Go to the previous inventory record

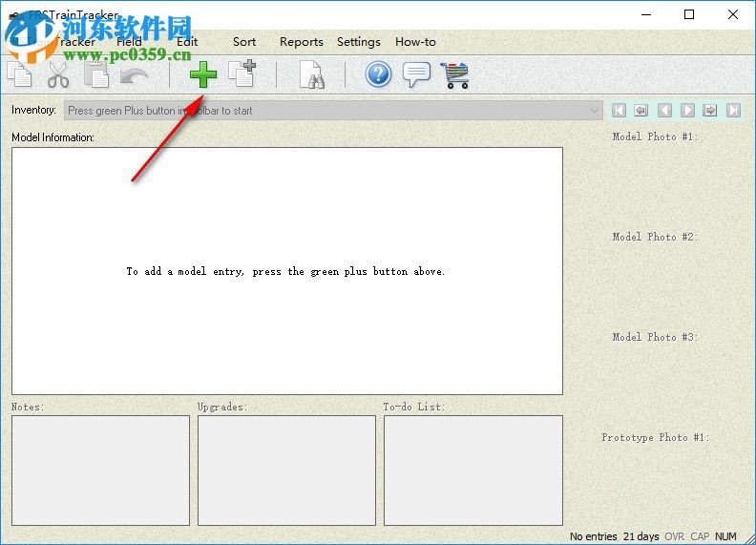click(x=664, y=111)
